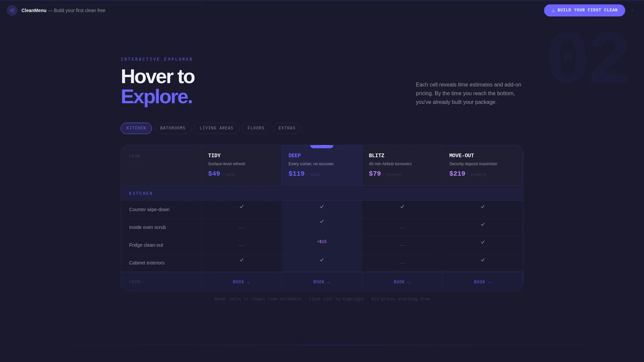
Task: Click the Fridge clean-out row label
Action: pyautogui.click(x=146, y=245)
